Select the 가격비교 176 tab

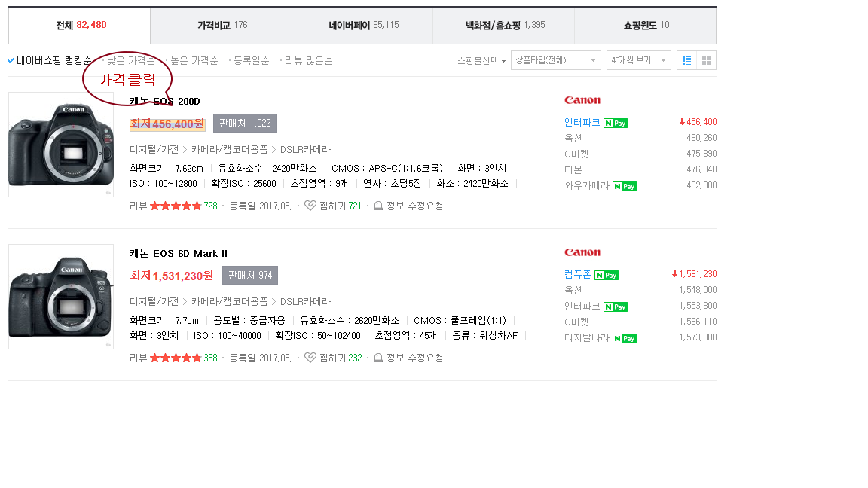tap(222, 25)
